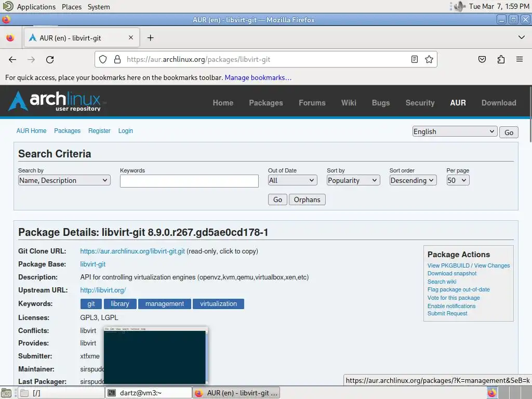Click Packages link below the header

67,131
